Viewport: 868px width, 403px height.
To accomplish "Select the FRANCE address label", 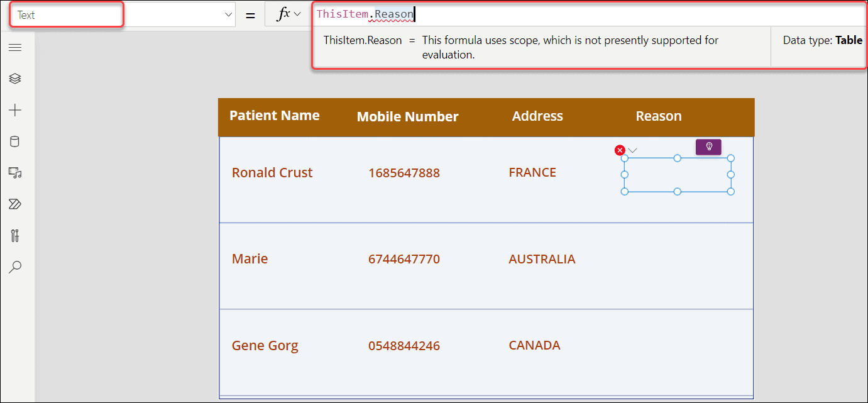I will pos(532,173).
